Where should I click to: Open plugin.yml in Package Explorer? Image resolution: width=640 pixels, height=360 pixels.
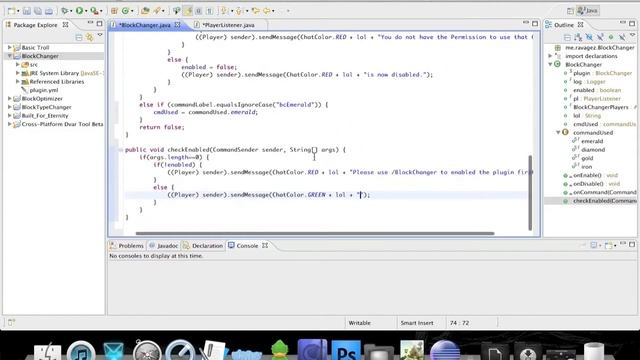[44, 90]
